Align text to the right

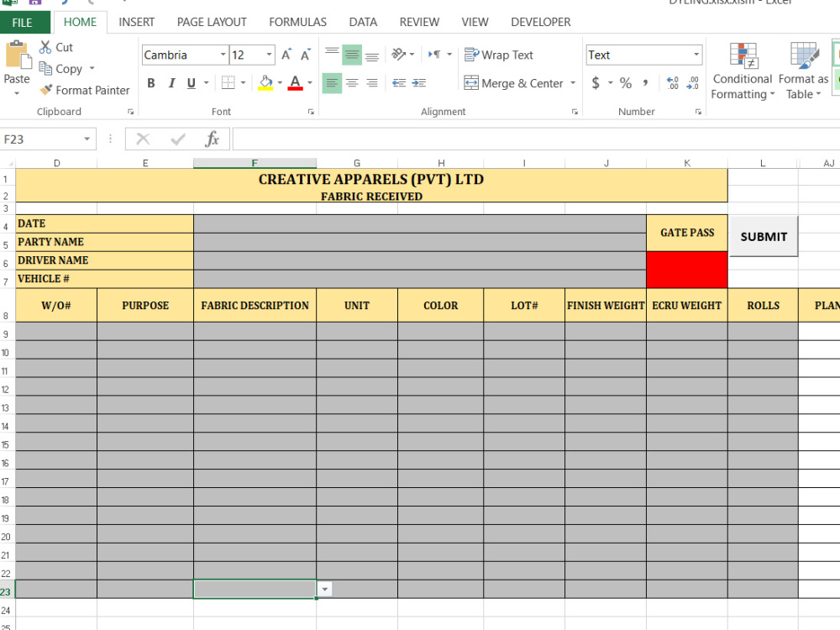click(x=372, y=83)
